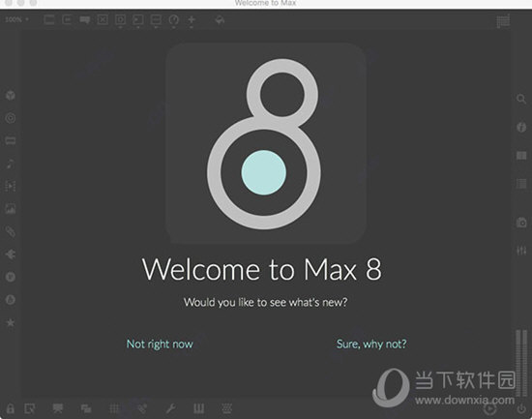The width and height of the screenshot is (532, 419).
Task: Add a dial object from top toolbar
Action: coord(174,20)
